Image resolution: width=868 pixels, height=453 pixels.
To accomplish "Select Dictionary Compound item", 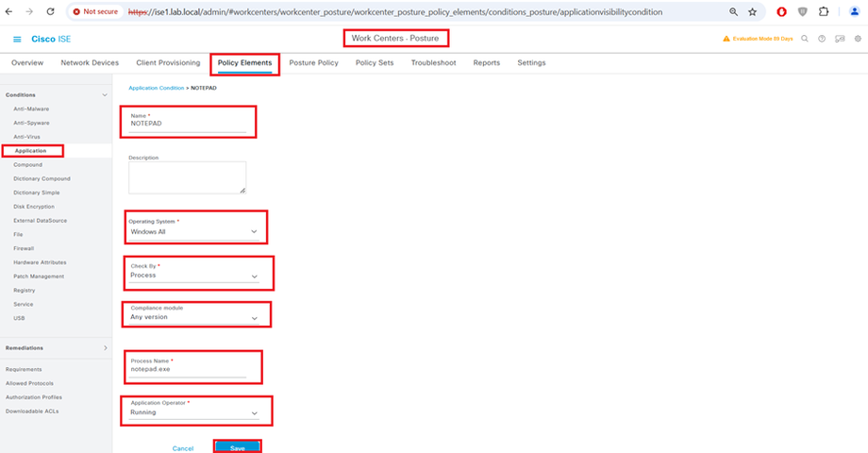I will (x=42, y=179).
